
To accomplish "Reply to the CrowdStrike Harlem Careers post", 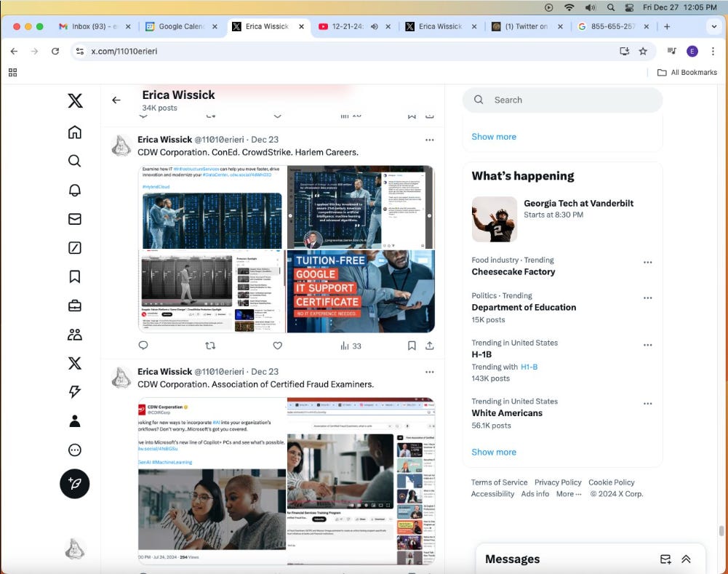I will 143,346.
